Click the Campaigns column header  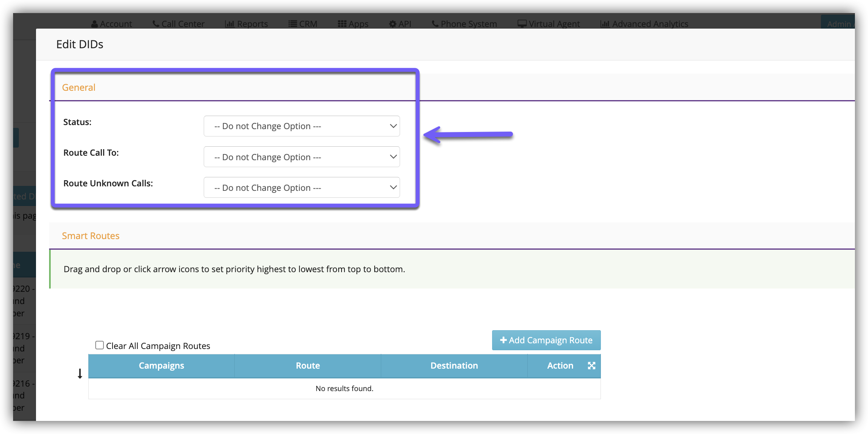point(161,366)
